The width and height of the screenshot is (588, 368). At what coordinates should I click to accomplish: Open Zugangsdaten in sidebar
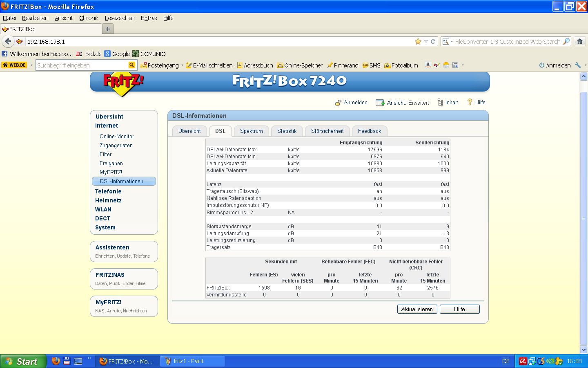pyautogui.click(x=116, y=145)
